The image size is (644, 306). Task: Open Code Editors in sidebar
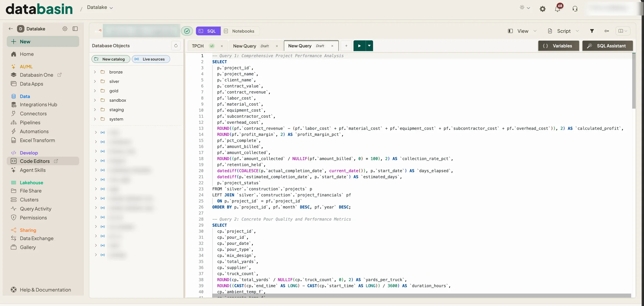(x=43, y=161)
